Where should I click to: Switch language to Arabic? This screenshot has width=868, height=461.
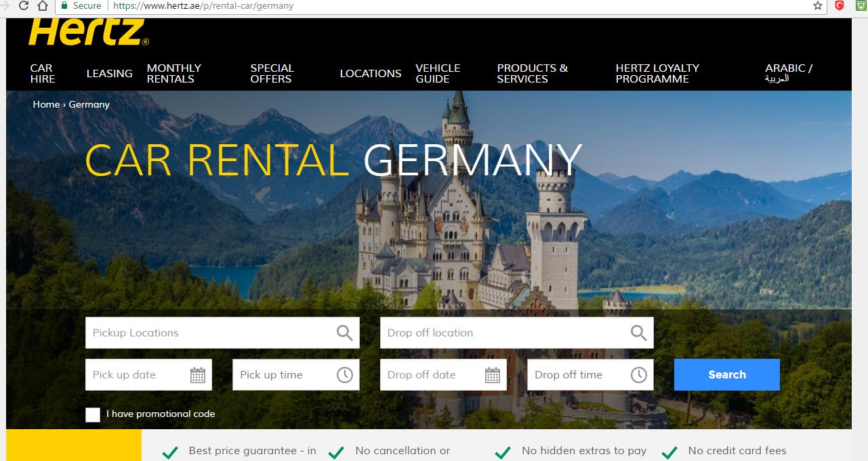[x=789, y=73]
